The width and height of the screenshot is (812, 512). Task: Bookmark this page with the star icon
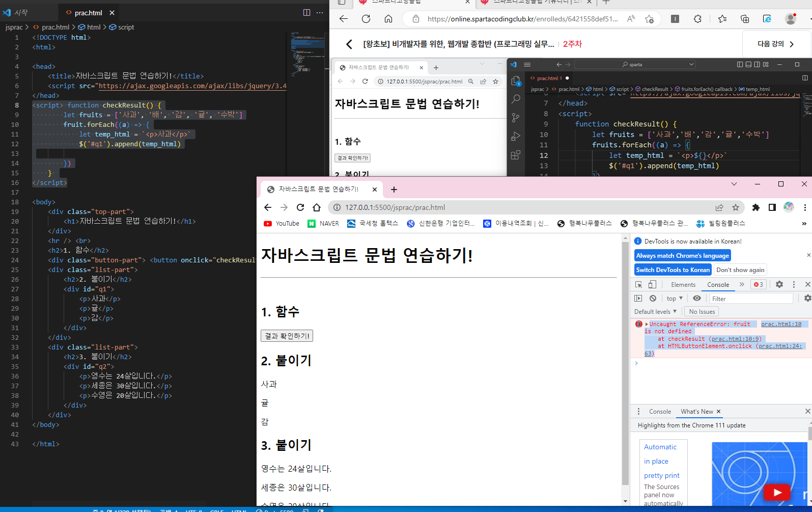point(736,207)
